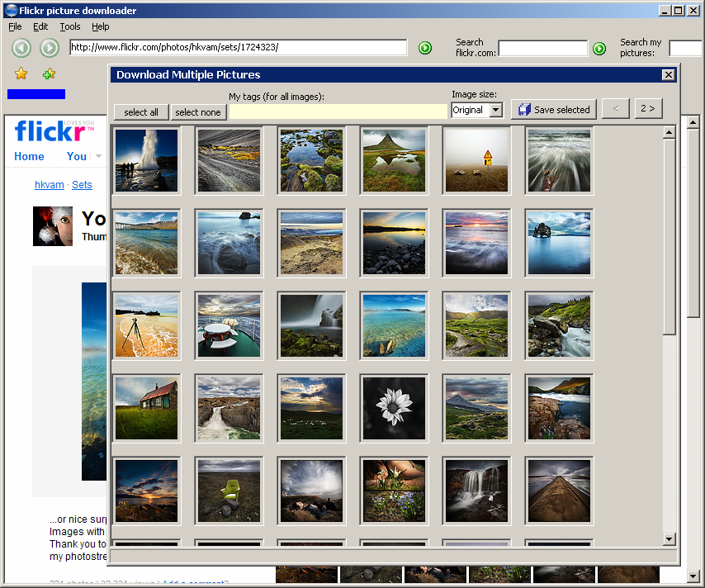Click the Save selected disk icon
Screen dimensions: 705x588
524,109
